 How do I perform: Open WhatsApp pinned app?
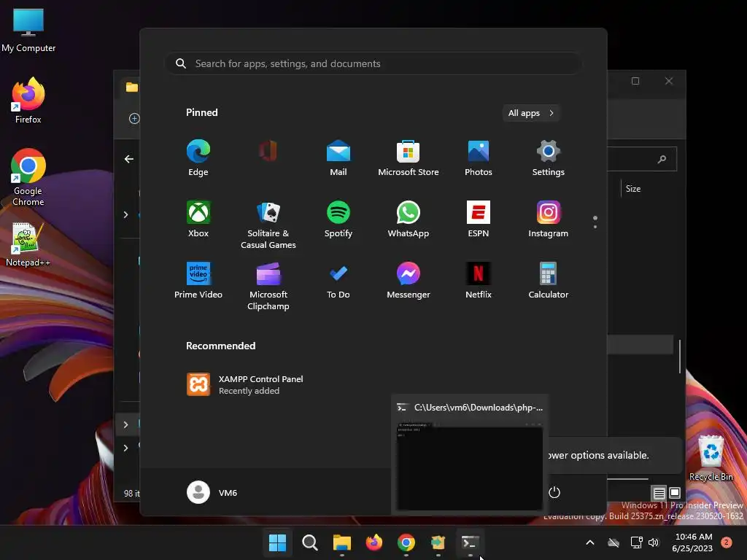tap(409, 219)
